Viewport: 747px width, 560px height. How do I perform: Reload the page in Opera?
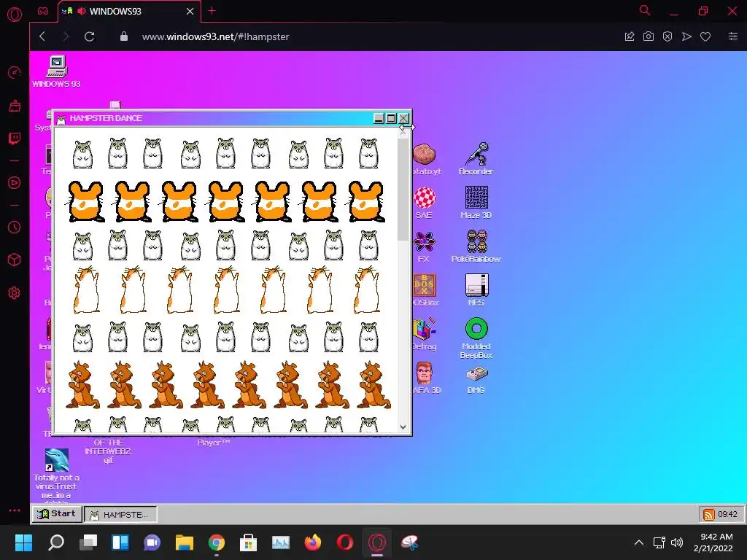(x=89, y=36)
